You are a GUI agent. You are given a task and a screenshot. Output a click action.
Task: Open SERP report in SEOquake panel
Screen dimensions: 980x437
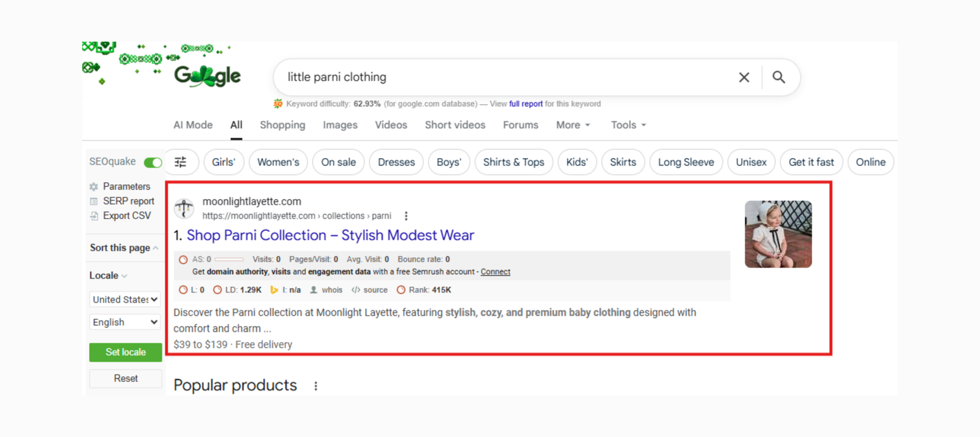(122, 201)
